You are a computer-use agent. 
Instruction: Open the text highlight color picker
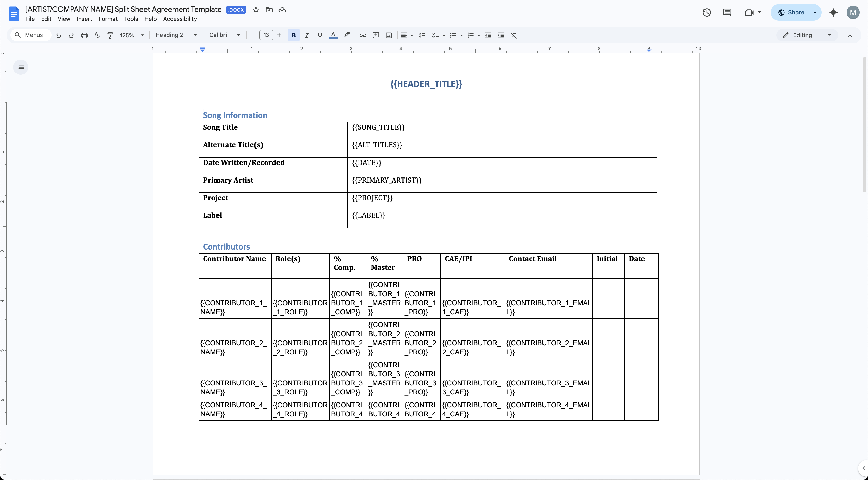pyautogui.click(x=347, y=35)
